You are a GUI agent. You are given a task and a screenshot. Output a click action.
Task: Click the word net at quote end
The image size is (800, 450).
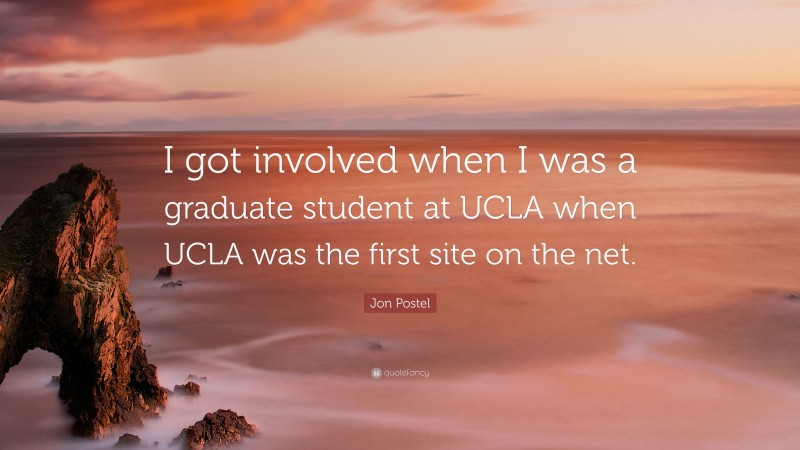point(609,254)
